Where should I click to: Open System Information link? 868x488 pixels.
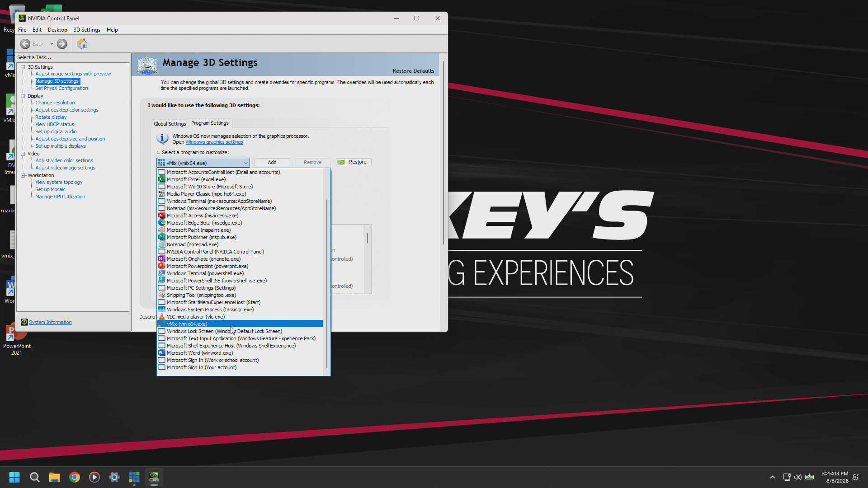(x=50, y=322)
